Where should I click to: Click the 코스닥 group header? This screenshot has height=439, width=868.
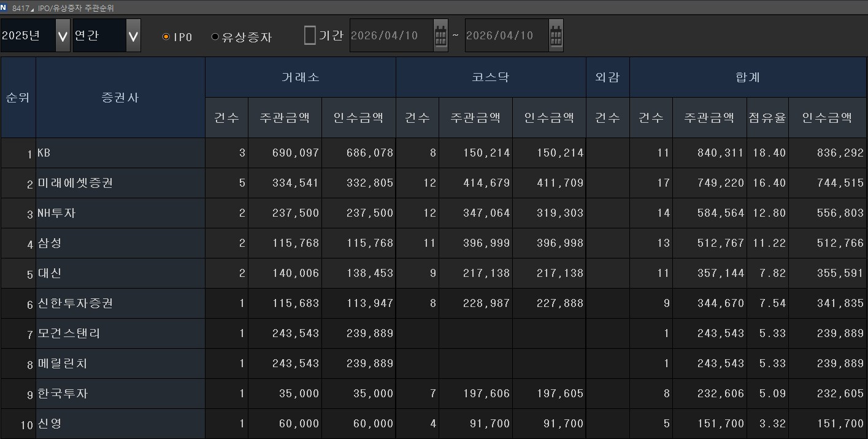[x=491, y=77]
